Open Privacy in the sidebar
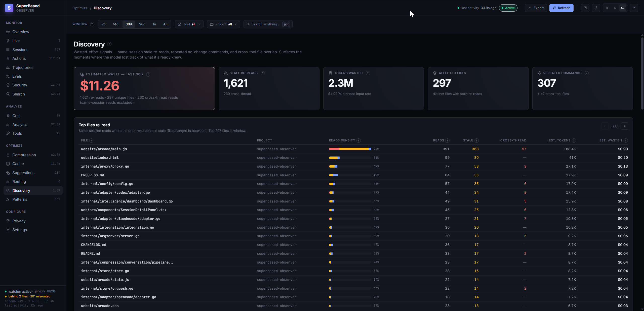 [x=33, y=221]
